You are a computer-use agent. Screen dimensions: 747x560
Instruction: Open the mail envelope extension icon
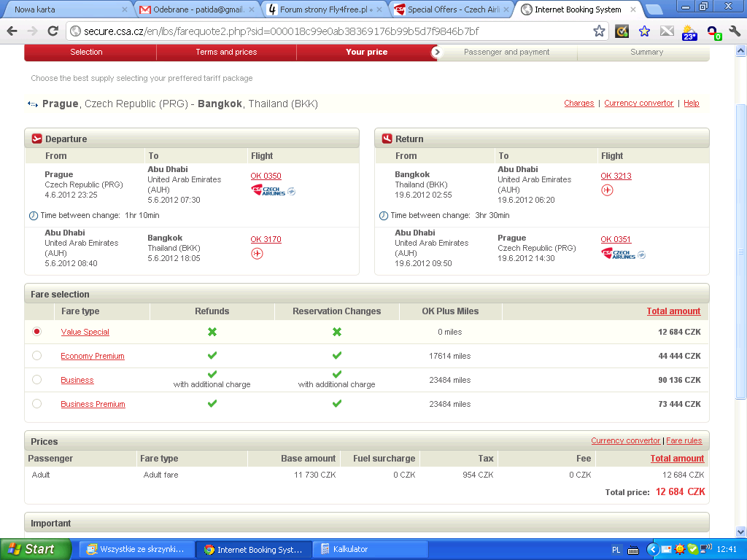click(667, 31)
